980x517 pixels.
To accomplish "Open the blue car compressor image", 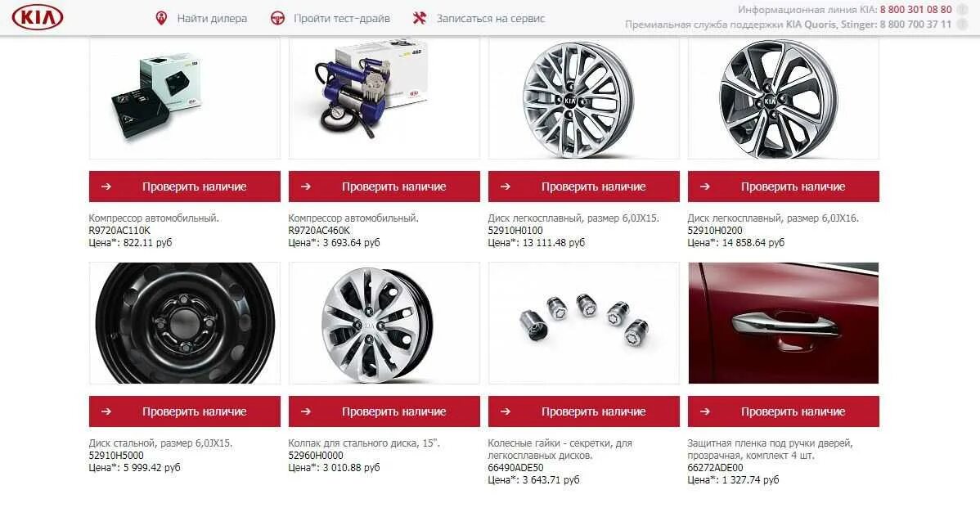I will [x=384, y=98].
